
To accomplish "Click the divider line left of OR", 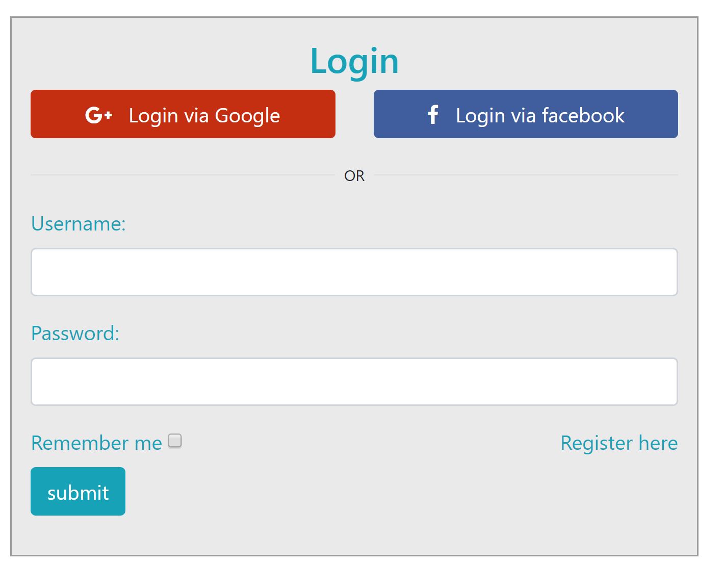I will [x=183, y=175].
